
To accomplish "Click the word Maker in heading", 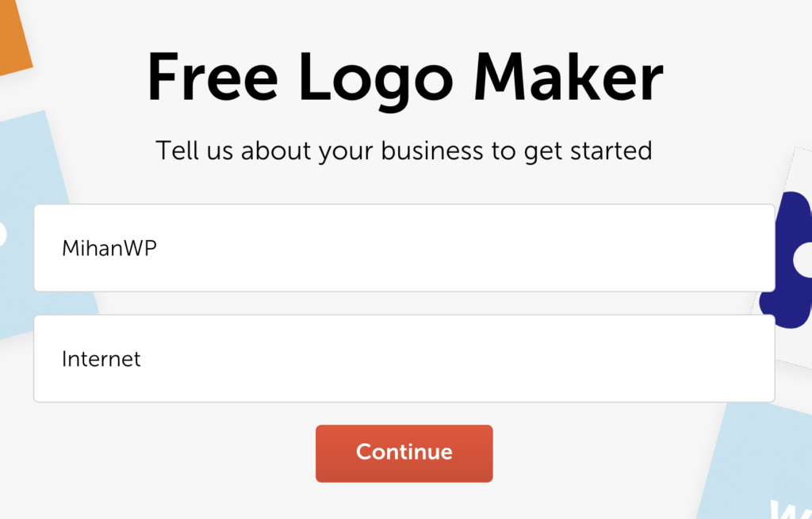I will click(x=568, y=76).
